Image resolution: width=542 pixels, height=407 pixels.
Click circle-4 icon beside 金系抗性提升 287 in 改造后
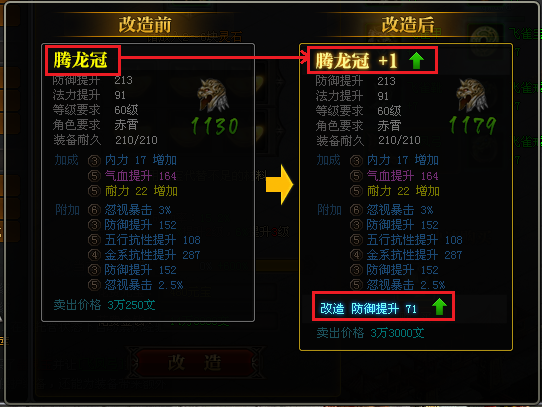tap(356, 255)
